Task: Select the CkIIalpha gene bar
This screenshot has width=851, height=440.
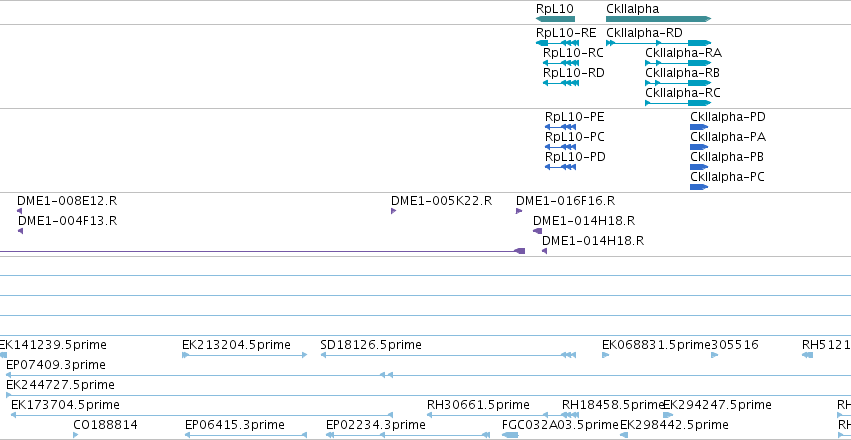Action: (658, 19)
